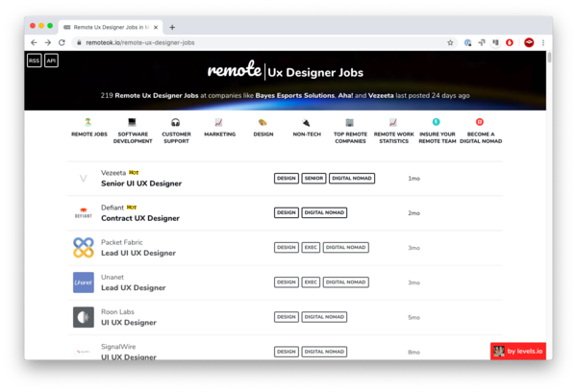Screen dimensions: 577x392
Task: Click the Packet Fabric company logo
Action: coord(84,248)
